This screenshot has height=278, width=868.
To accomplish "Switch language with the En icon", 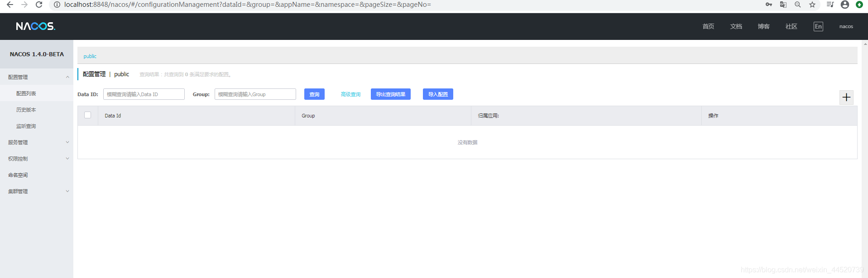I will click(x=818, y=26).
